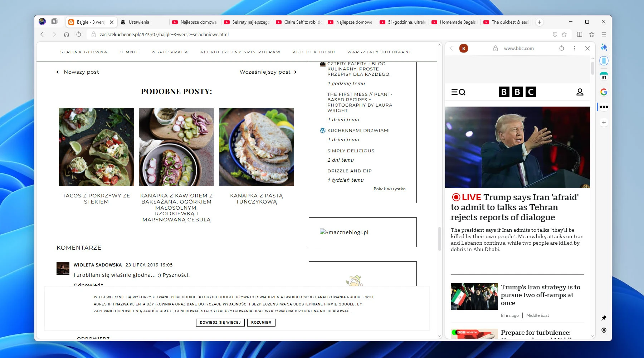
Task: Pin the sidebar panel
Action: [x=604, y=318]
